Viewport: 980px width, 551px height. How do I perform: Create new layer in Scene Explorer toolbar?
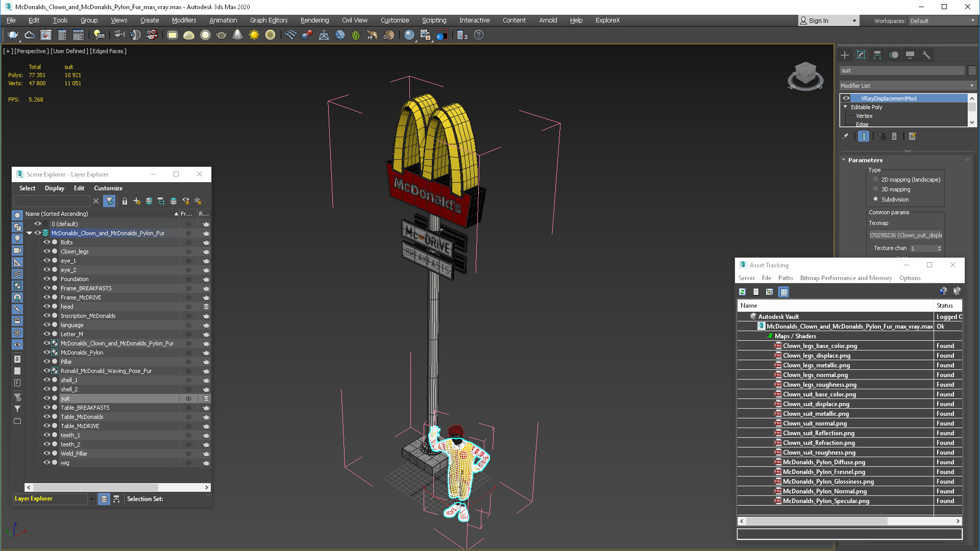click(137, 201)
